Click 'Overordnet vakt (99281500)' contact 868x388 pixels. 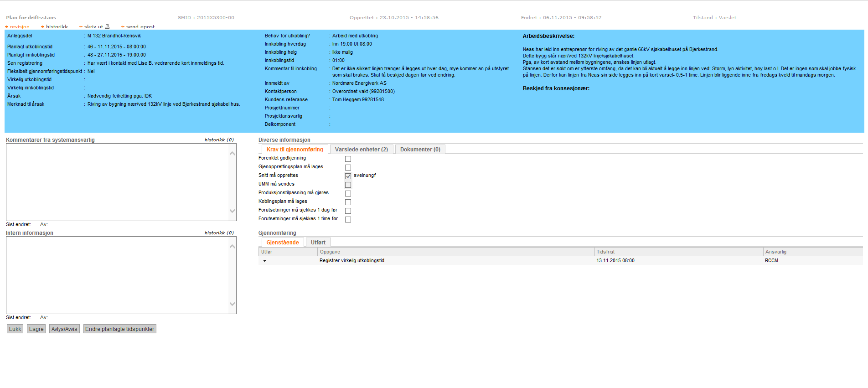363,92
